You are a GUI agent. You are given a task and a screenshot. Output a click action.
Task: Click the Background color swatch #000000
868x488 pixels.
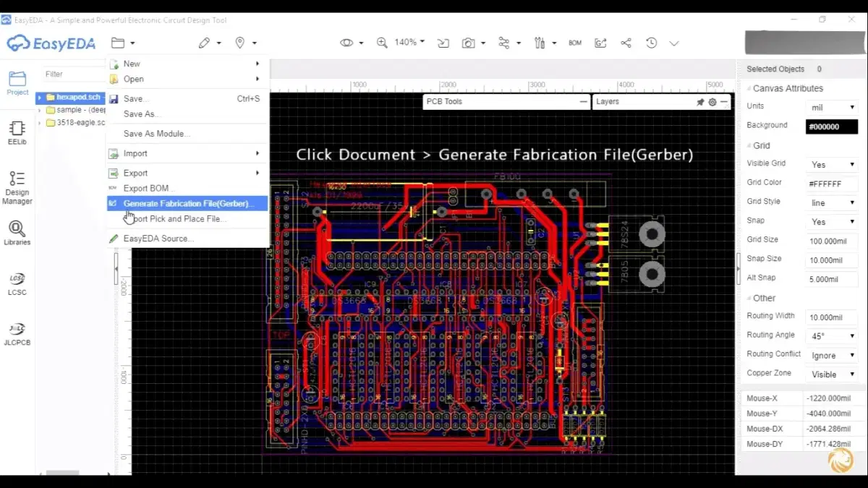(x=832, y=127)
